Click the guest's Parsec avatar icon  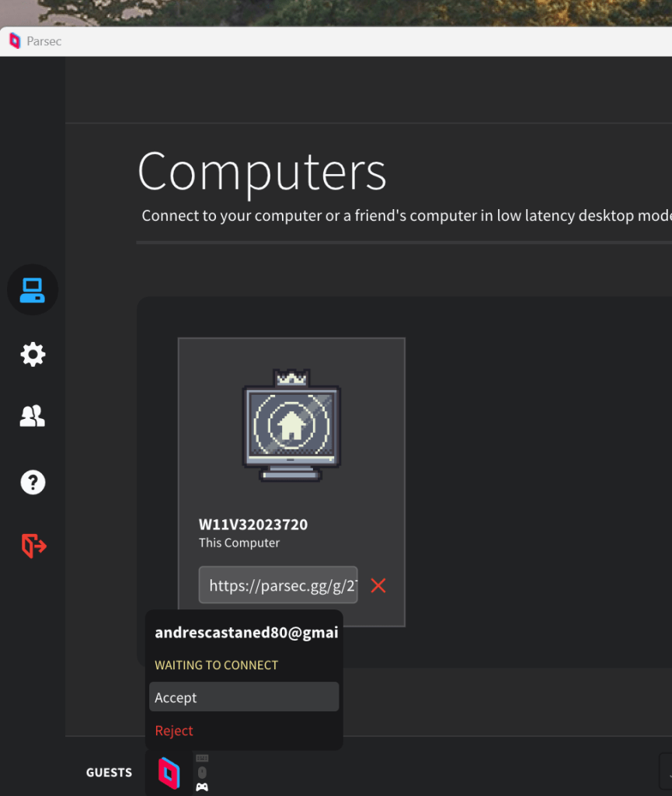coord(169,773)
